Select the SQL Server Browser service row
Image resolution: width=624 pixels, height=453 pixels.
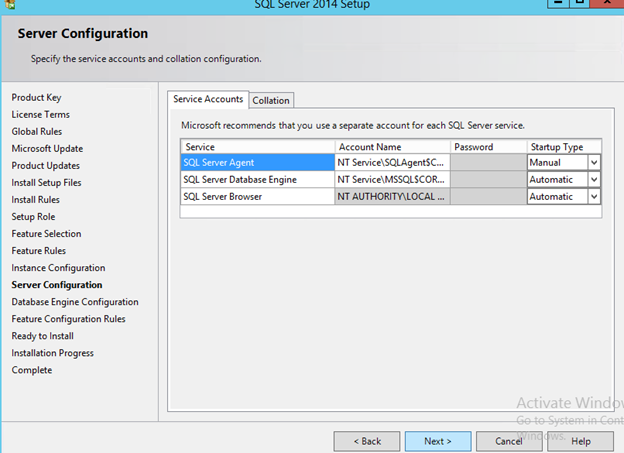coord(257,197)
